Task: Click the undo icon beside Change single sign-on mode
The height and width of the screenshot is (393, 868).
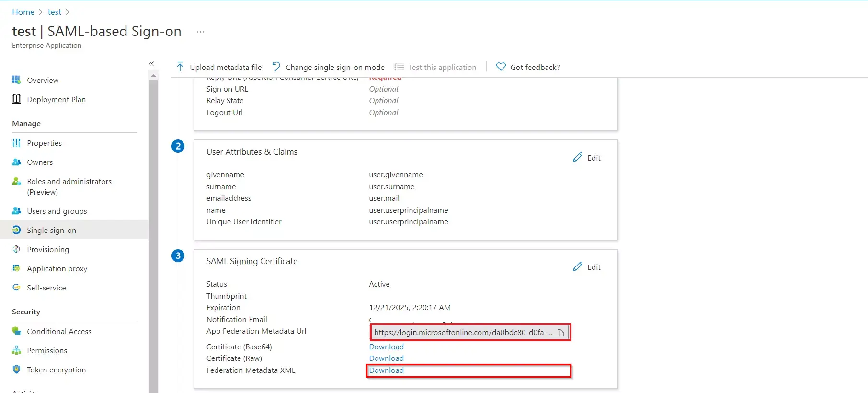Action: coord(276,67)
